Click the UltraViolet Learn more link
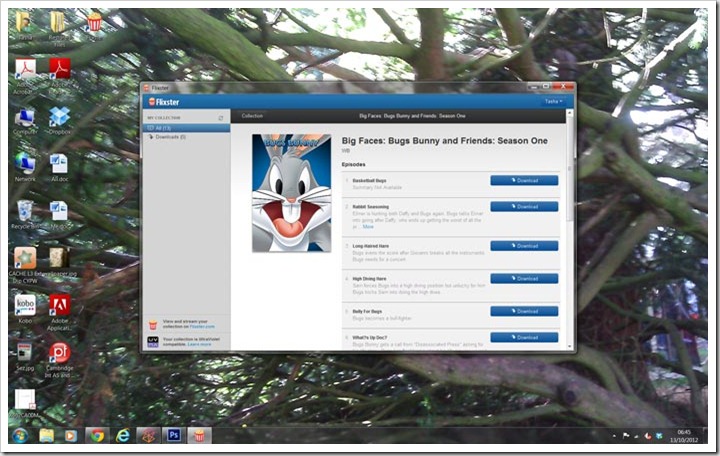 [199, 344]
